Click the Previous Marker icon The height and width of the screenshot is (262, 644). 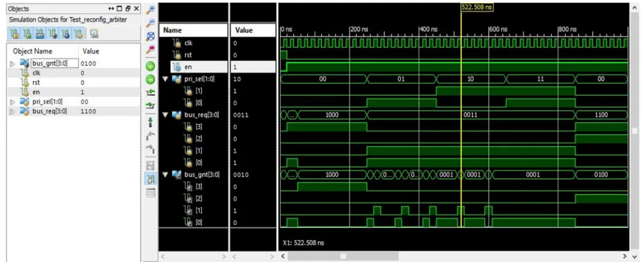click(151, 135)
